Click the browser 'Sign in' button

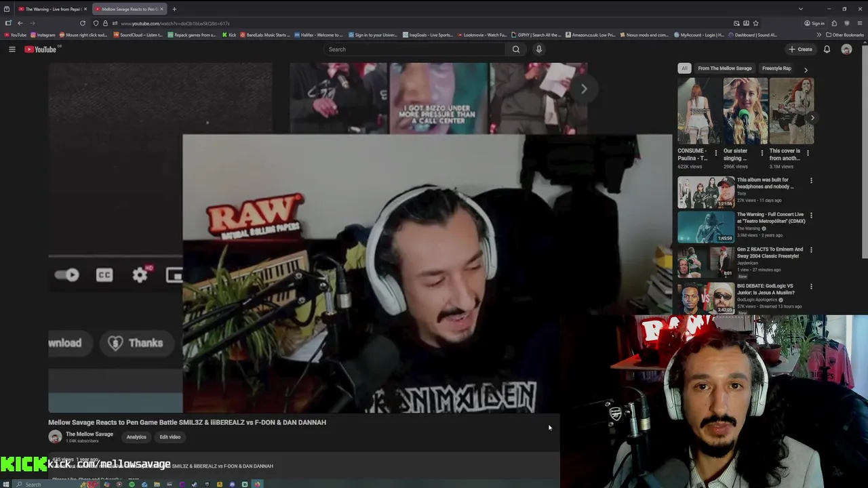click(x=814, y=23)
